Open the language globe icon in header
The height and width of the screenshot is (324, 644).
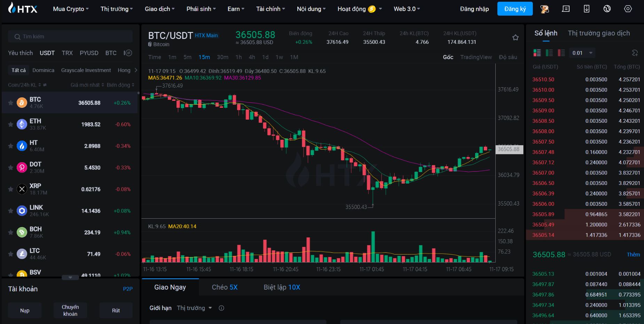coord(607,9)
